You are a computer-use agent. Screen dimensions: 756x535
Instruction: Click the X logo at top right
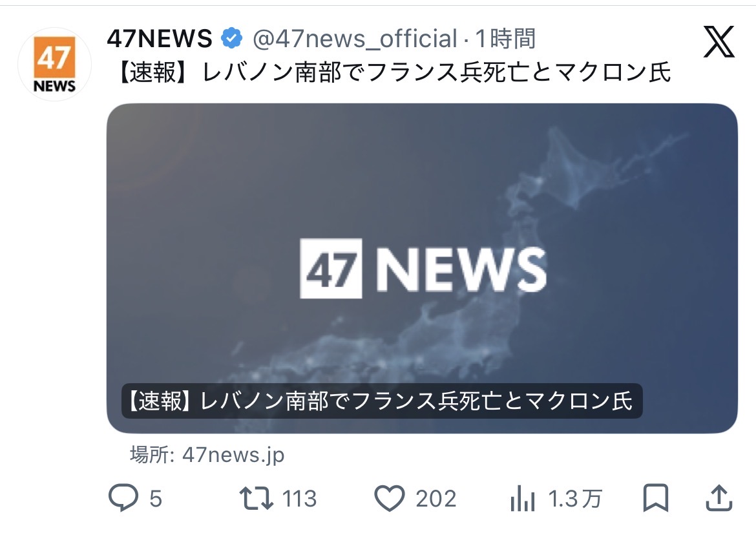pyautogui.click(x=719, y=41)
